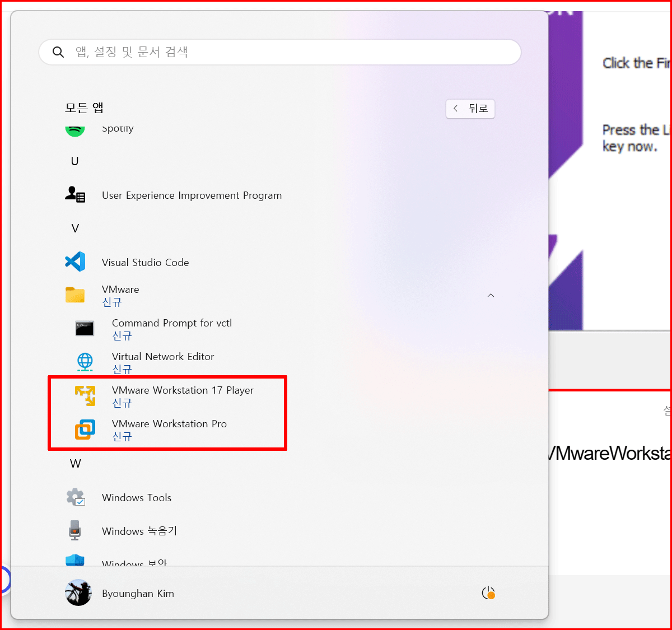Open the Virtual Network Editor globe icon
Image resolution: width=672 pixels, height=630 pixels.
(85, 362)
